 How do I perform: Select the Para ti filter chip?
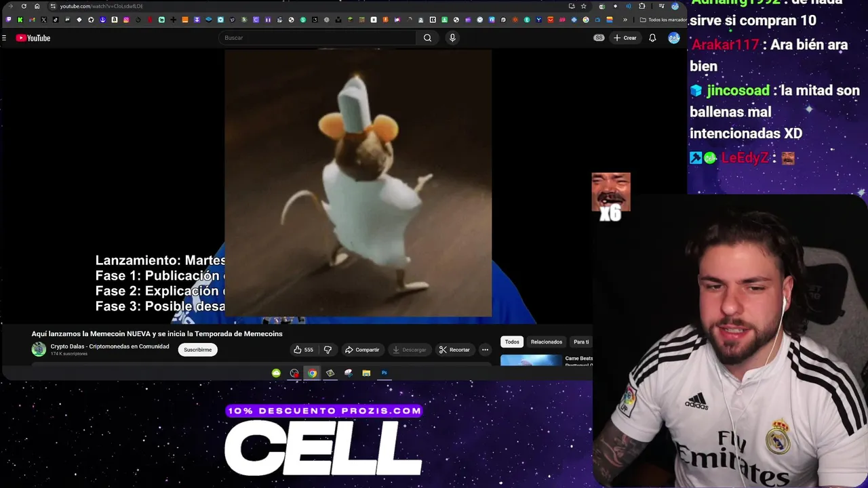[x=581, y=342]
